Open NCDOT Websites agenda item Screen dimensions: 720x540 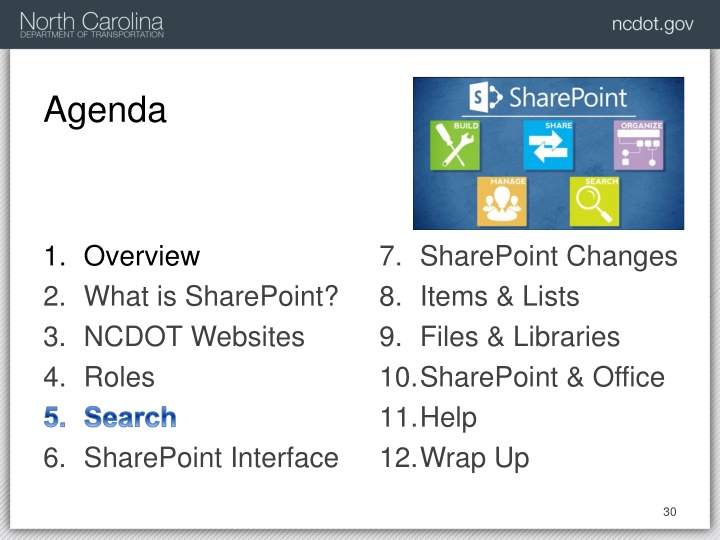(x=194, y=336)
